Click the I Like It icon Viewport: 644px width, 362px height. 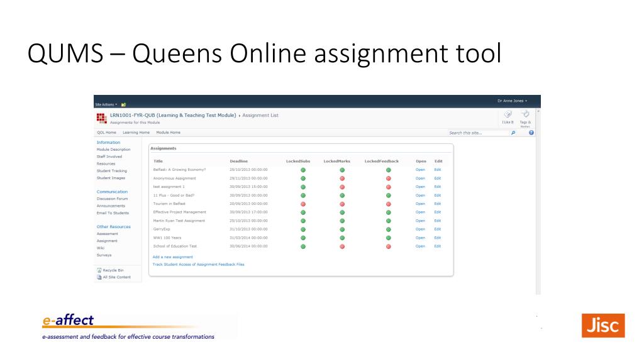point(508,114)
